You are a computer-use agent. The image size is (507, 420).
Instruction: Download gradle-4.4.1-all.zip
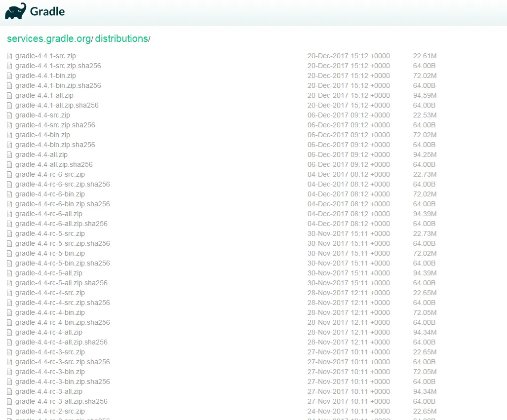(x=44, y=95)
